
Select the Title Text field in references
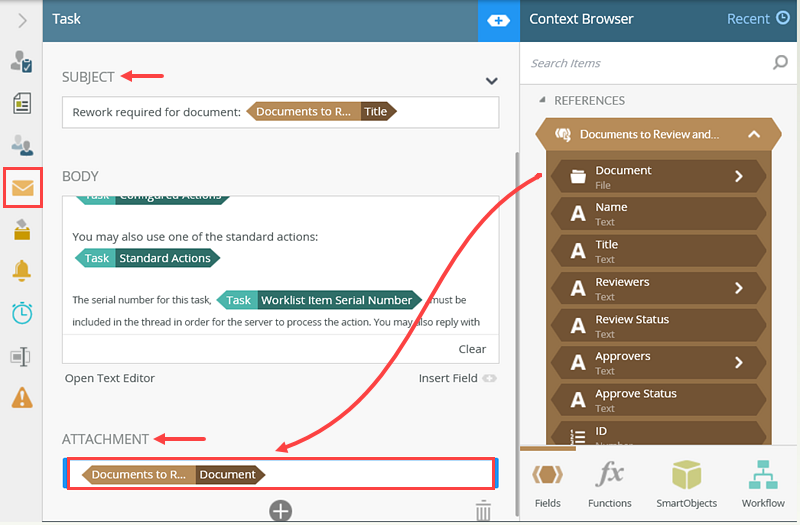tap(658, 251)
